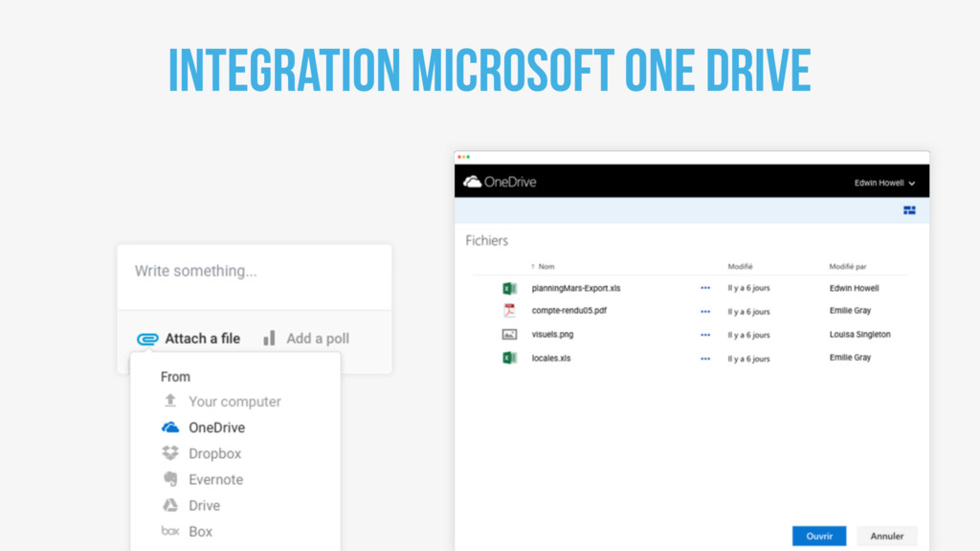Click the blue OneDrive cloud icon in menu
The image size is (980, 551).
tap(170, 428)
